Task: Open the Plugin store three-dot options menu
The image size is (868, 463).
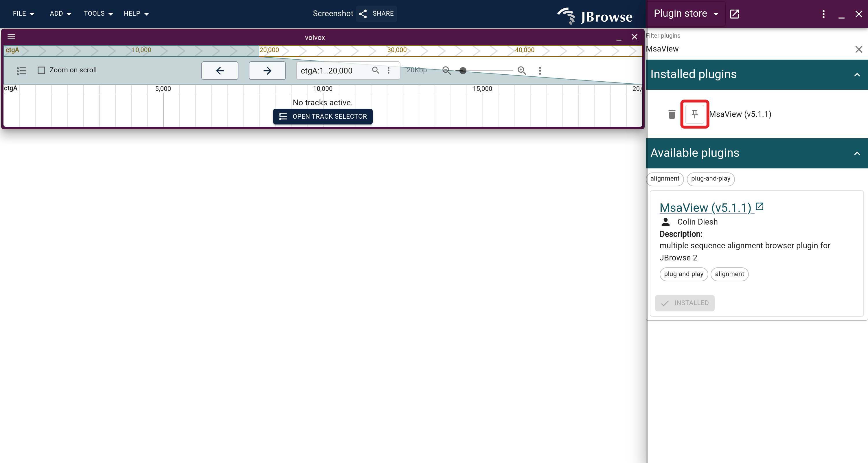Action: pos(823,14)
